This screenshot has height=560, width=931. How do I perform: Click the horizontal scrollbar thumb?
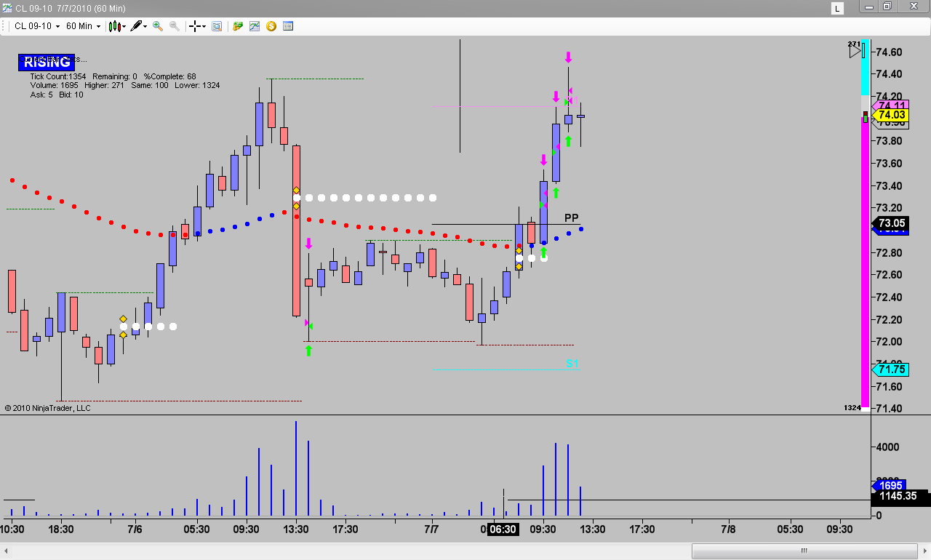coord(804,551)
